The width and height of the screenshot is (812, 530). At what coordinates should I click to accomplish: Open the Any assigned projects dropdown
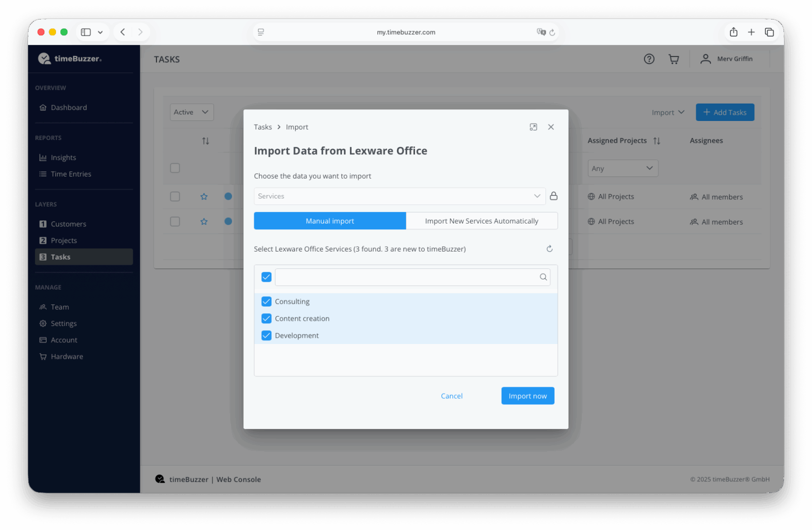coord(622,169)
